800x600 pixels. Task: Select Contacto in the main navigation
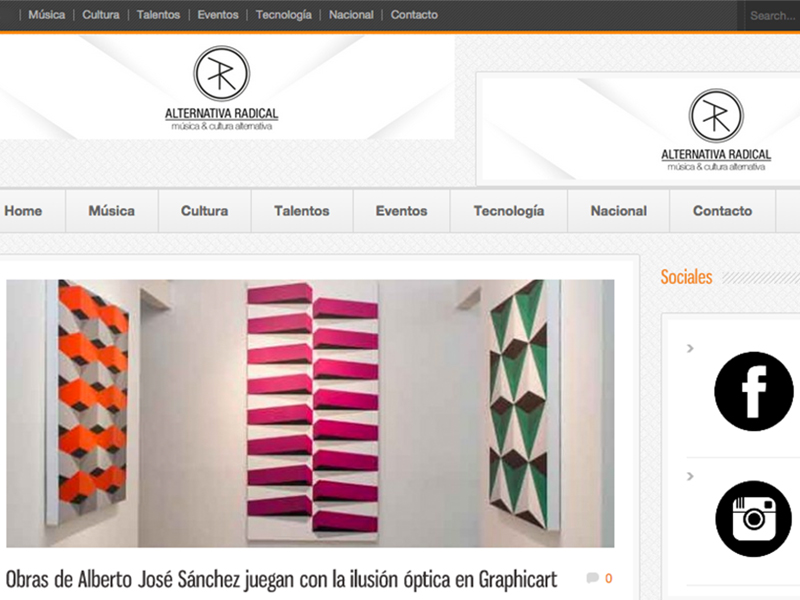click(x=722, y=211)
